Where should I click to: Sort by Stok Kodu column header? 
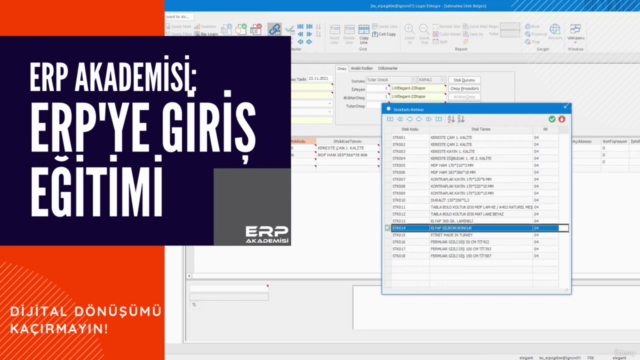[x=410, y=129]
